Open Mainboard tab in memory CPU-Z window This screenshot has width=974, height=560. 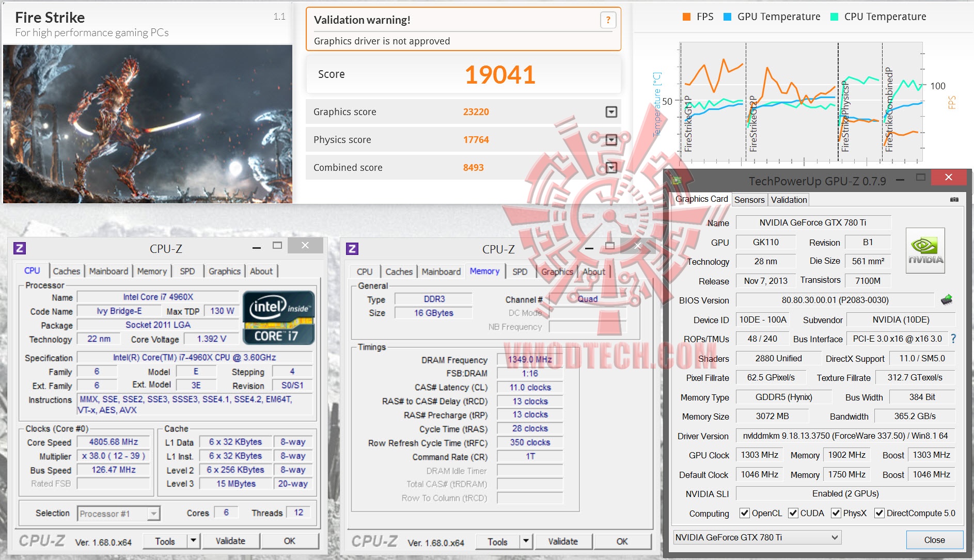tap(441, 271)
